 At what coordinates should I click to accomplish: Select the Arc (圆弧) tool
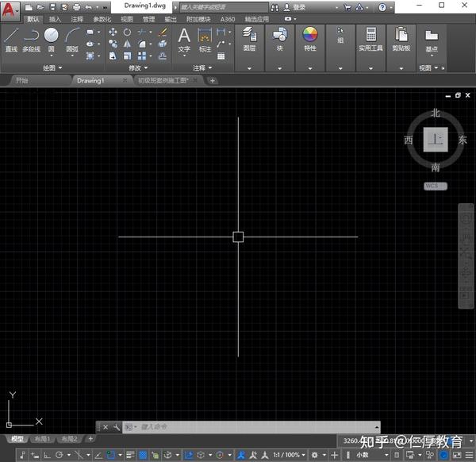click(x=72, y=40)
